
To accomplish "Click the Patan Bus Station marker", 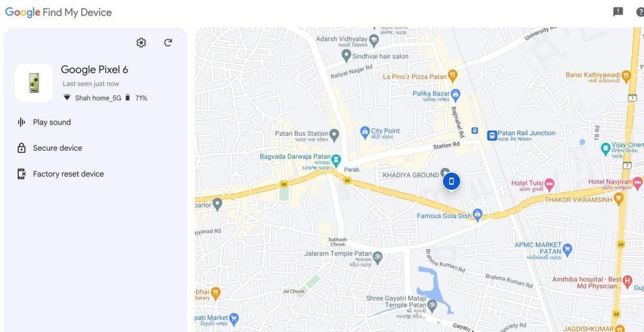I will click(x=335, y=134).
